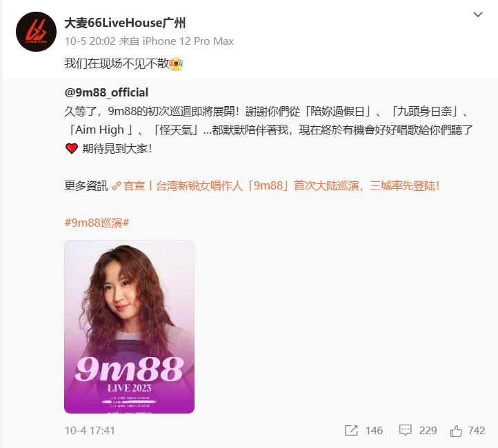Viewport: 498px width, 448px height.
Task: Click the repost share icon
Action: (351, 431)
